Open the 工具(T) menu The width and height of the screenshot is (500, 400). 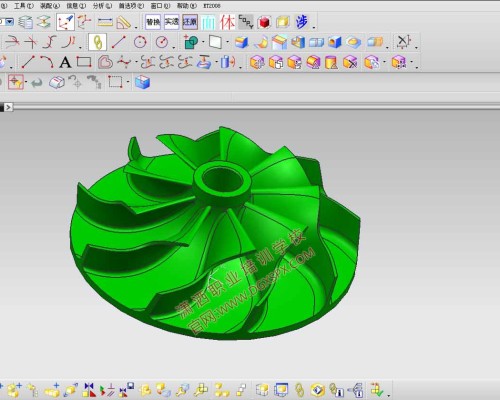[24, 6]
